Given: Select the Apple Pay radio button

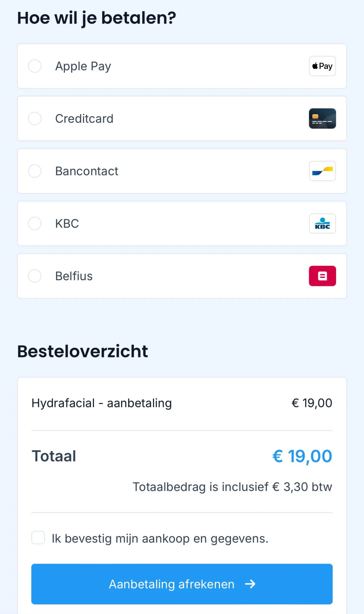Looking at the screenshot, I should pyautogui.click(x=35, y=66).
